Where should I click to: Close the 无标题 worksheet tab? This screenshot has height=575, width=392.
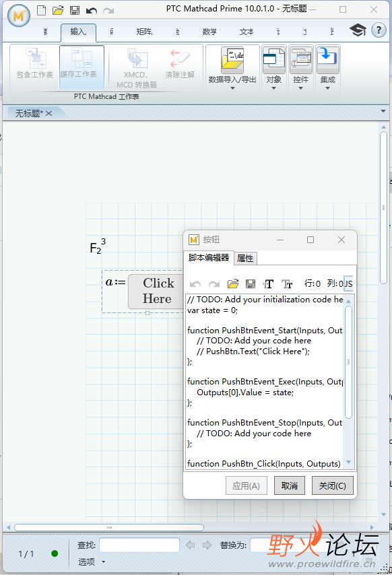(48, 113)
